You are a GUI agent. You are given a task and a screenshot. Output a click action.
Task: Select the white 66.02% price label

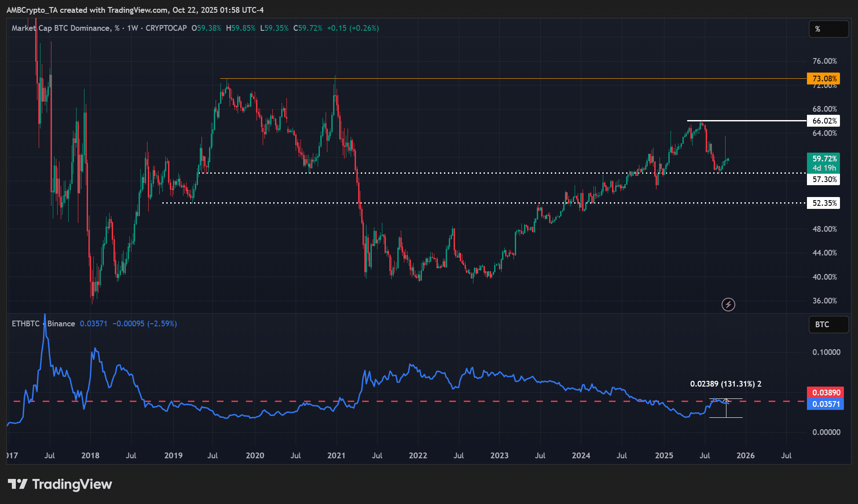pyautogui.click(x=824, y=121)
